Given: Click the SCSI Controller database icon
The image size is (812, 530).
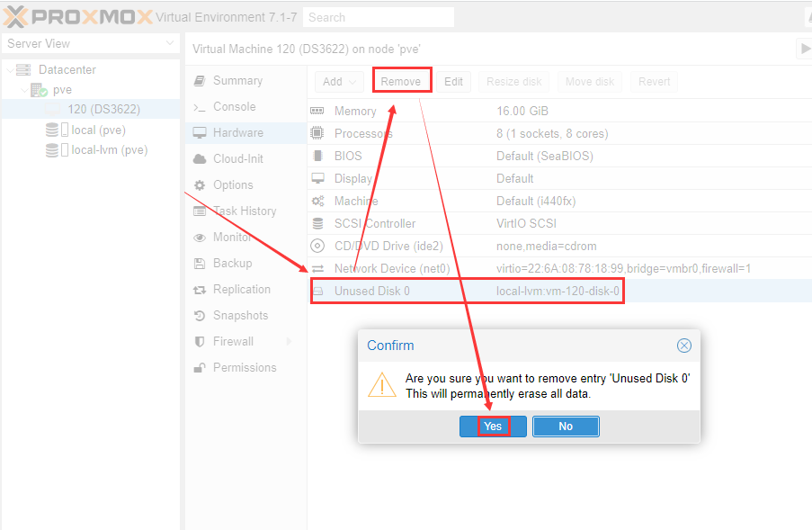Looking at the screenshot, I should point(317,223).
